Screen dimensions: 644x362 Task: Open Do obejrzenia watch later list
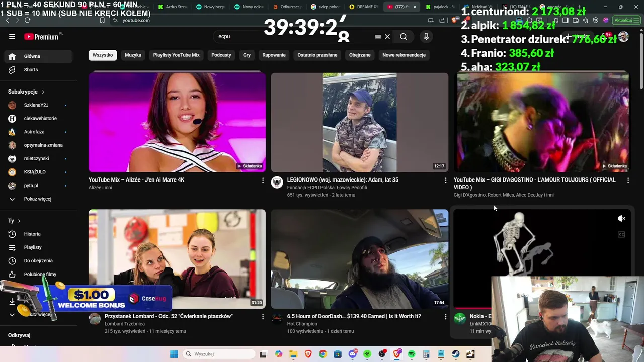click(x=39, y=260)
